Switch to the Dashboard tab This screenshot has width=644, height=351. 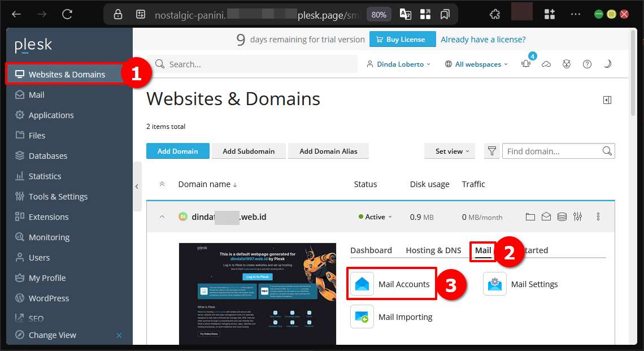click(371, 250)
